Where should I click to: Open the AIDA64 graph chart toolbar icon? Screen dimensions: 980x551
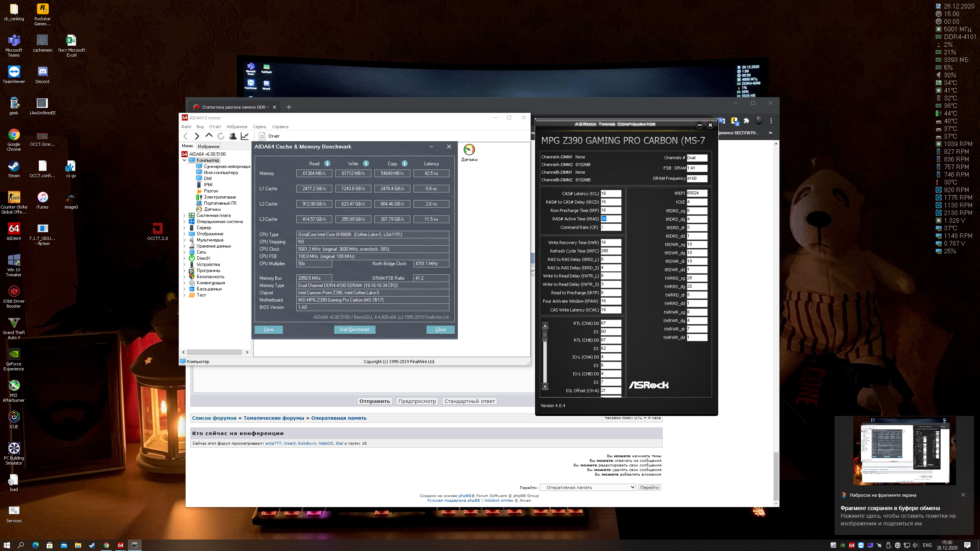[x=245, y=136]
